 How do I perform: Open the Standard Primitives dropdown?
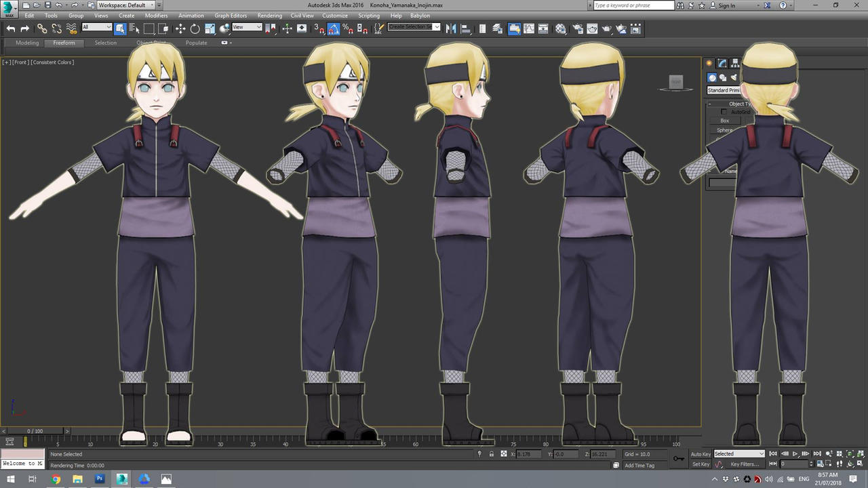(x=724, y=89)
